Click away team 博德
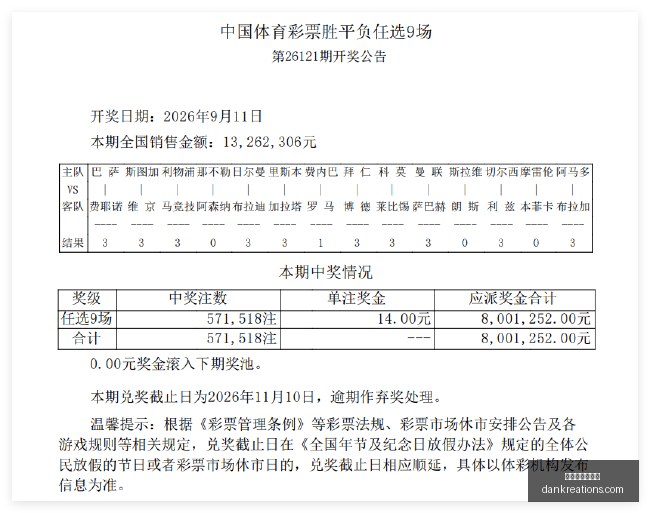This screenshot has height=513, width=650. point(357,206)
